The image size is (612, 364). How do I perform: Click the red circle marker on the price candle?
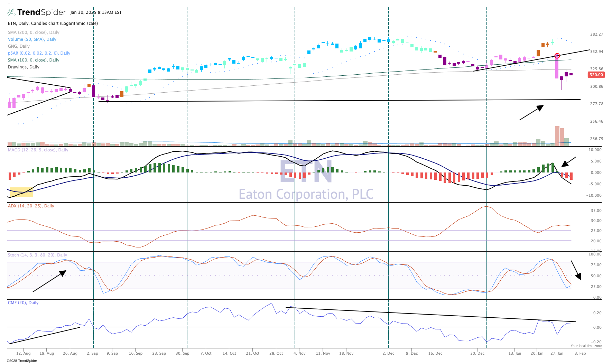(557, 56)
